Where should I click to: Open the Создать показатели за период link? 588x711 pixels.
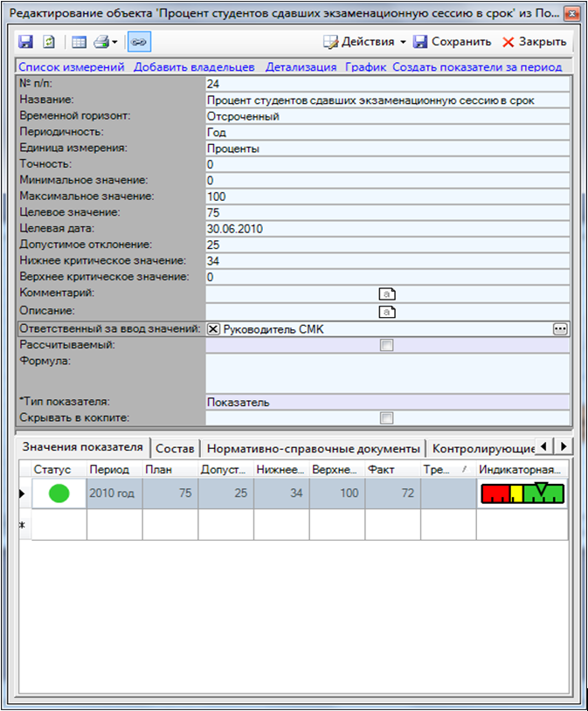pyautogui.click(x=476, y=67)
